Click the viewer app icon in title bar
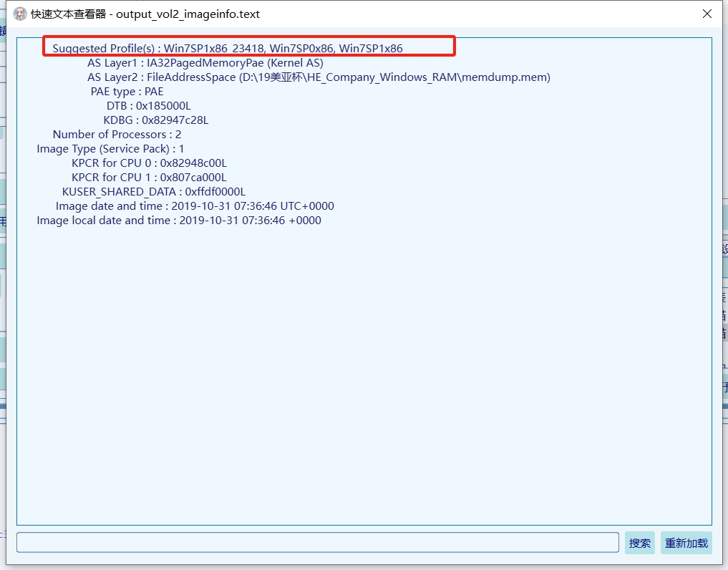 point(20,14)
